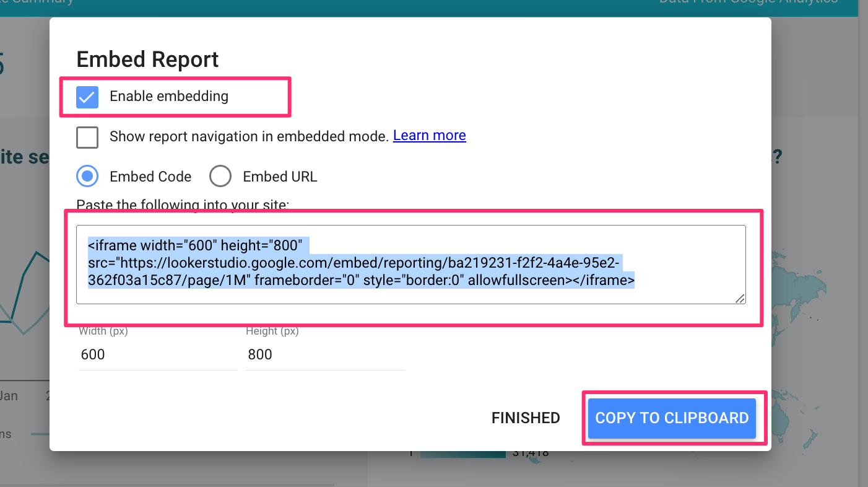Viewport: 868px width, 487px height.
Task: Click the FINISHED button
Action: 526,418
